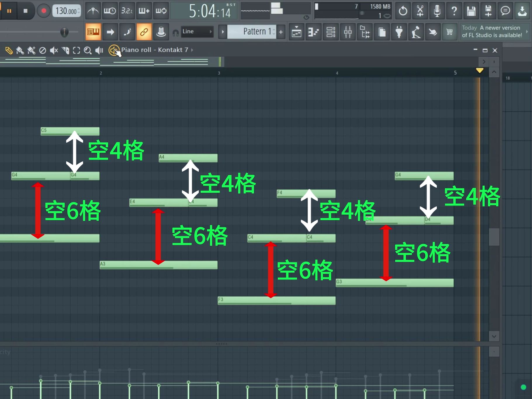
Task: Select the Draw pencil tool in piano roll
Action: coord(9,50)
